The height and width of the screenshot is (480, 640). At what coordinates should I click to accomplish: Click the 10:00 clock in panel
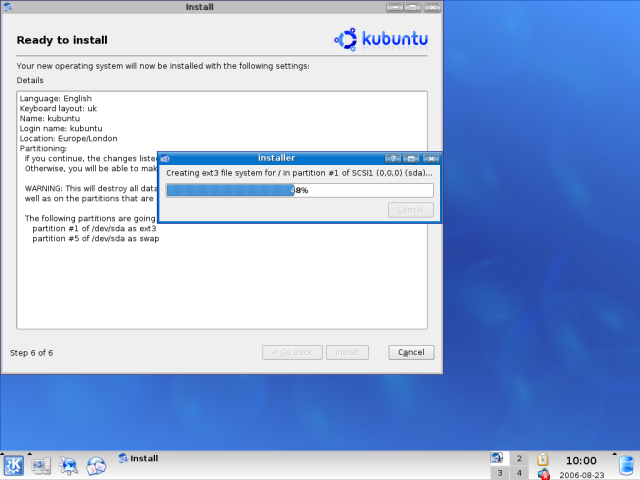[581, 461]
